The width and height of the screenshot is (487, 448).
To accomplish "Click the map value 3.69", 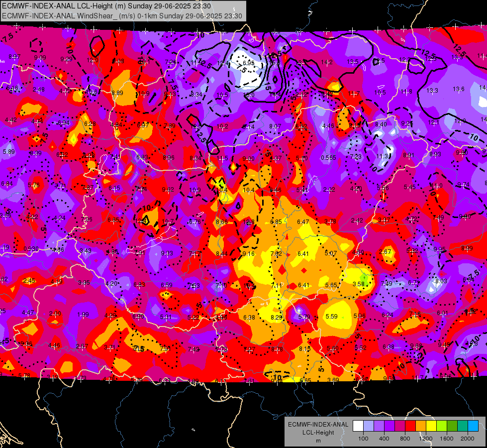I will pyautogui.click(x=333, y=380).
